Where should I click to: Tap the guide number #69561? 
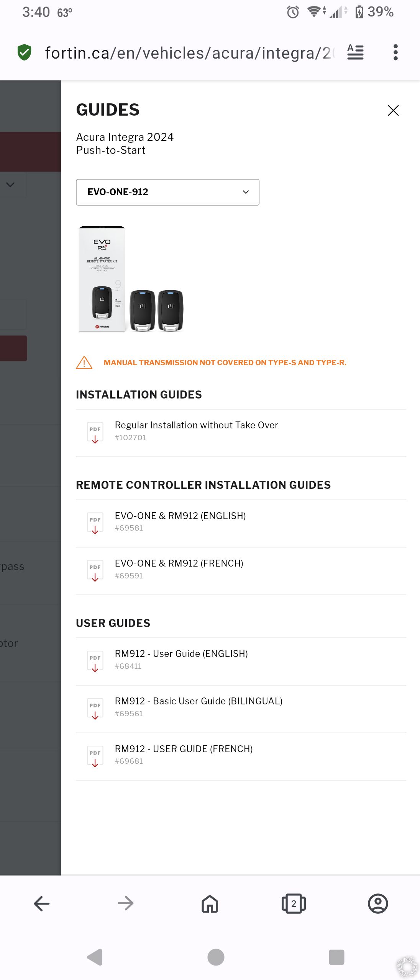[129, 714]
